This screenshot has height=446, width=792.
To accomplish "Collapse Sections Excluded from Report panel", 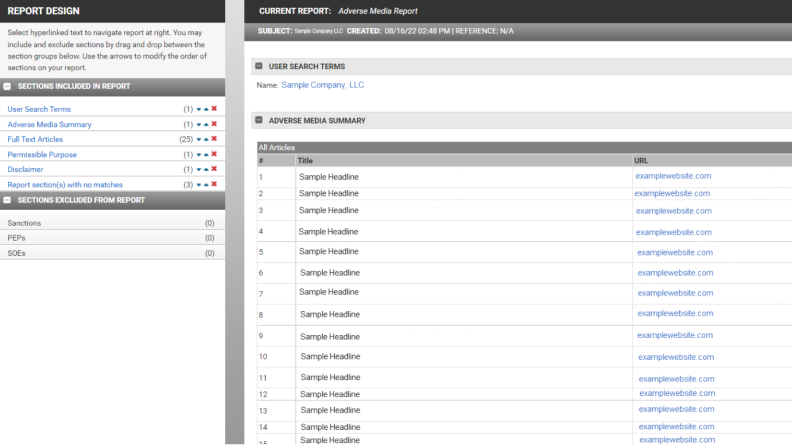I will tap(8, 200).
